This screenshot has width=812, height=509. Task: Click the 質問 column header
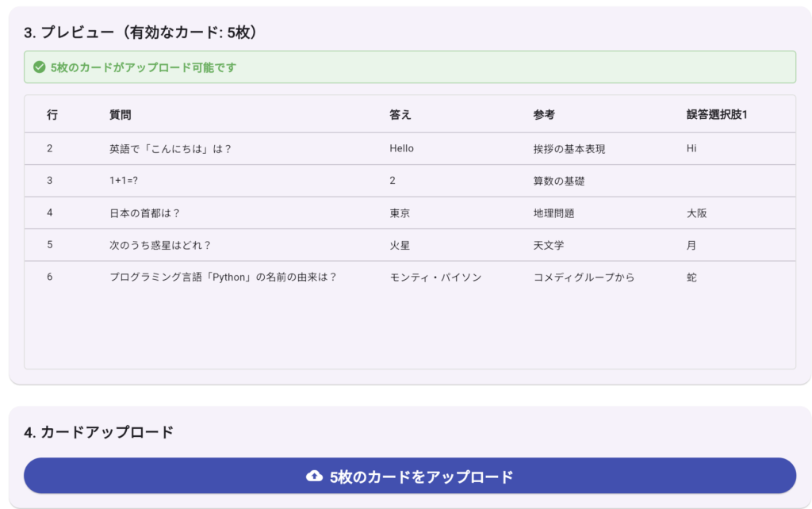coord(121,115)
